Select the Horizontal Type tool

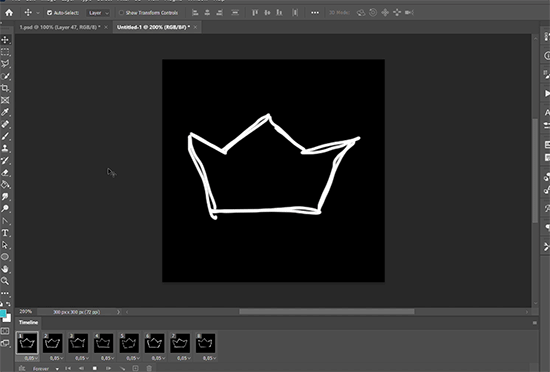point(5,233)
